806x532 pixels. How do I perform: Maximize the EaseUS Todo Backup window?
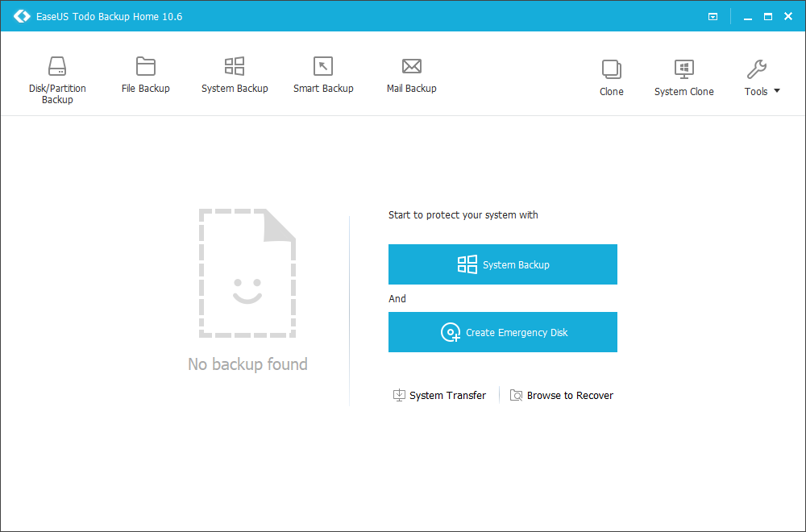point(768,16)
